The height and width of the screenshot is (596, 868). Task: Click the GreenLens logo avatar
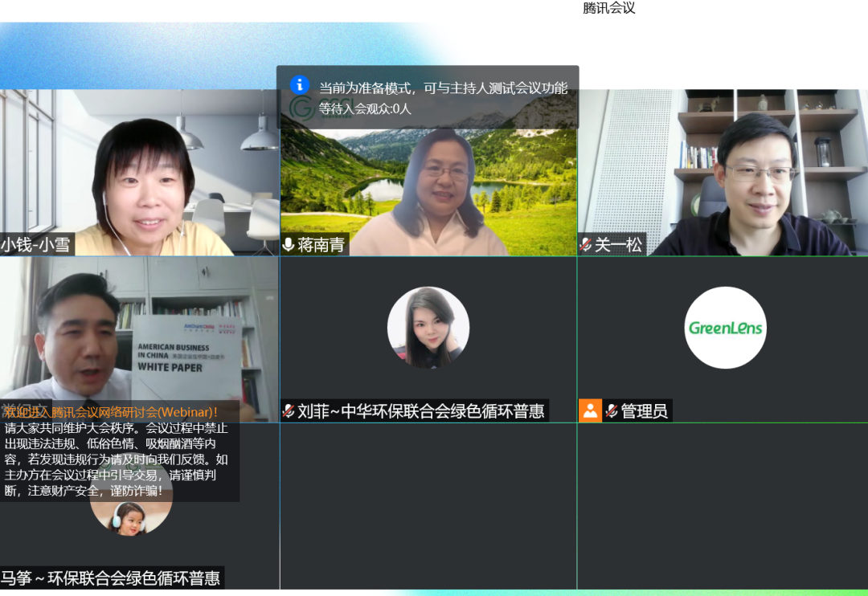[725, 328]
